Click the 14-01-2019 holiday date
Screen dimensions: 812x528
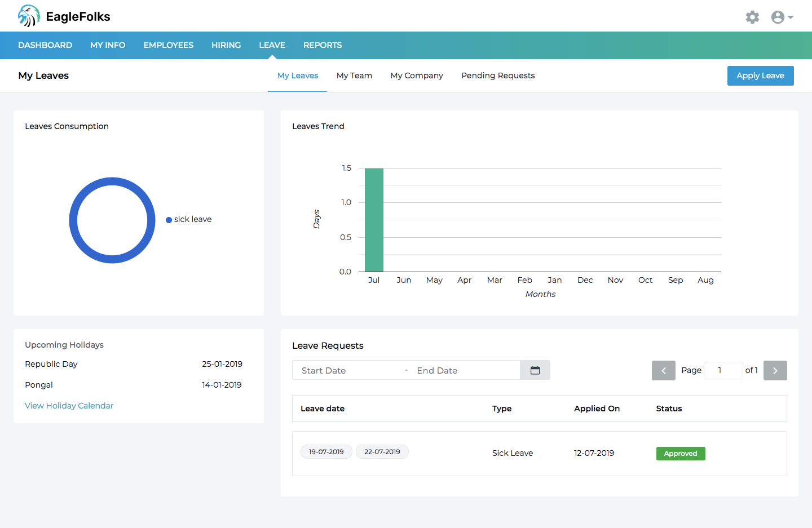pyautogui.click(x=222, y=385)
